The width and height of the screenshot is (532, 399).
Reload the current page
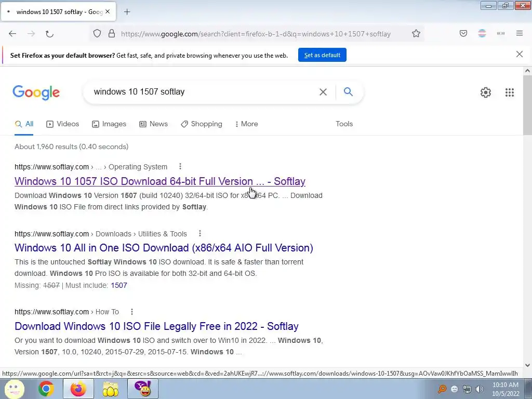(49, 34)
